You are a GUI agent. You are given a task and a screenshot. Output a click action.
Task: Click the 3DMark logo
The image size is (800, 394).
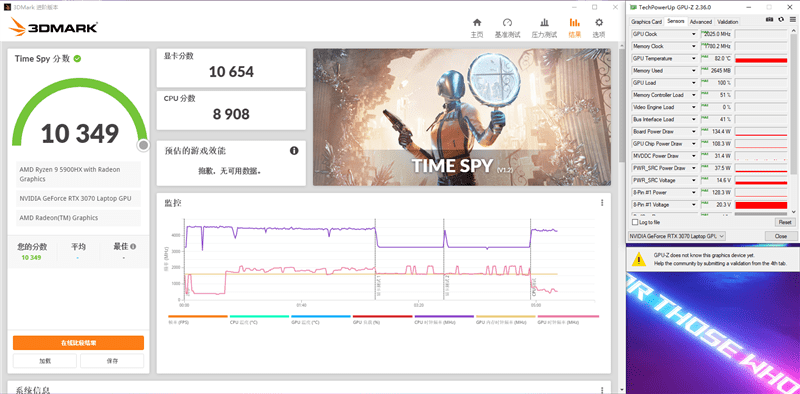53,27
